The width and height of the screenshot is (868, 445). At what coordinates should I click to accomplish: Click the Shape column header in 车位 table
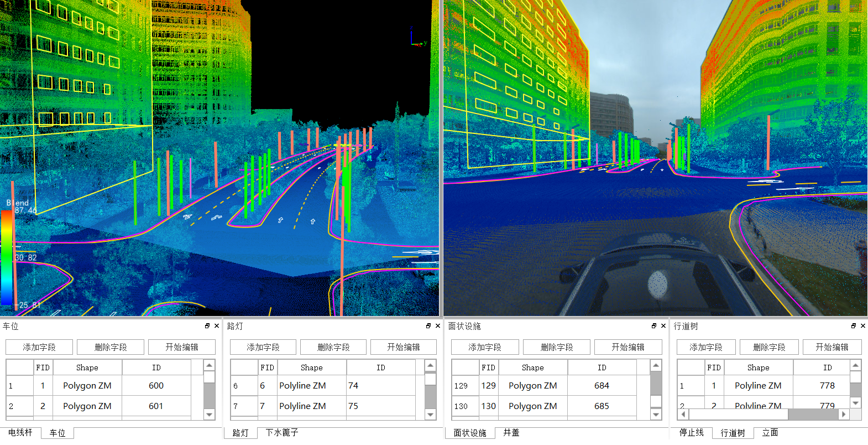click(87, 368)
